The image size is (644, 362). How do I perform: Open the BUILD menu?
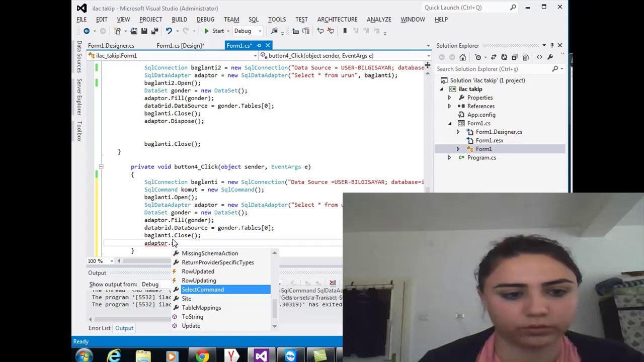[179, 19]
